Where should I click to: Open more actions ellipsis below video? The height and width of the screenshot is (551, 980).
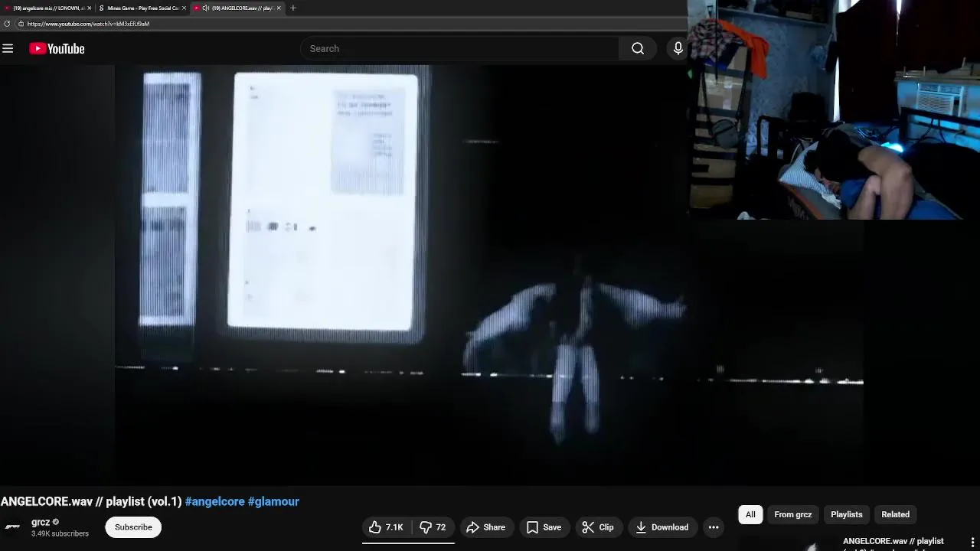pyautogui.click(x=714, y=527)
